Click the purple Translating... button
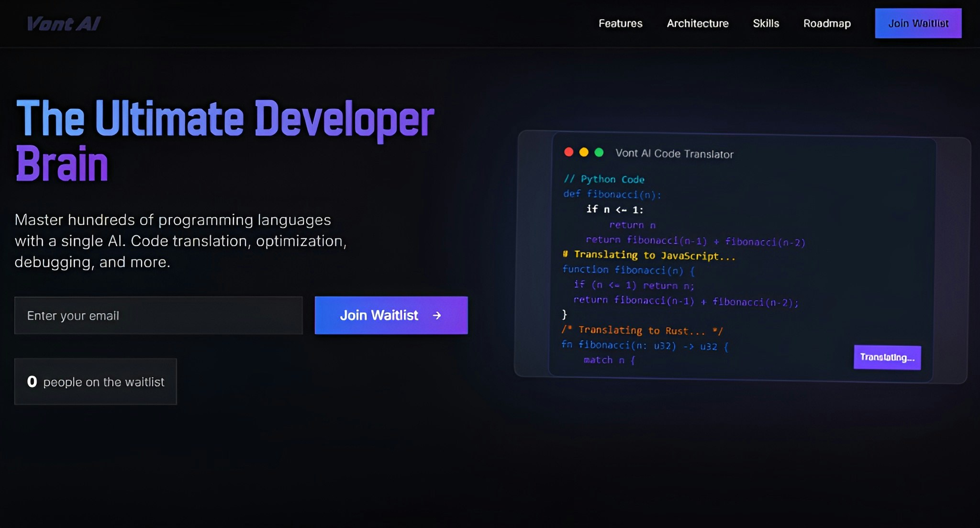980x528 pixels. [x=887, y=357]
